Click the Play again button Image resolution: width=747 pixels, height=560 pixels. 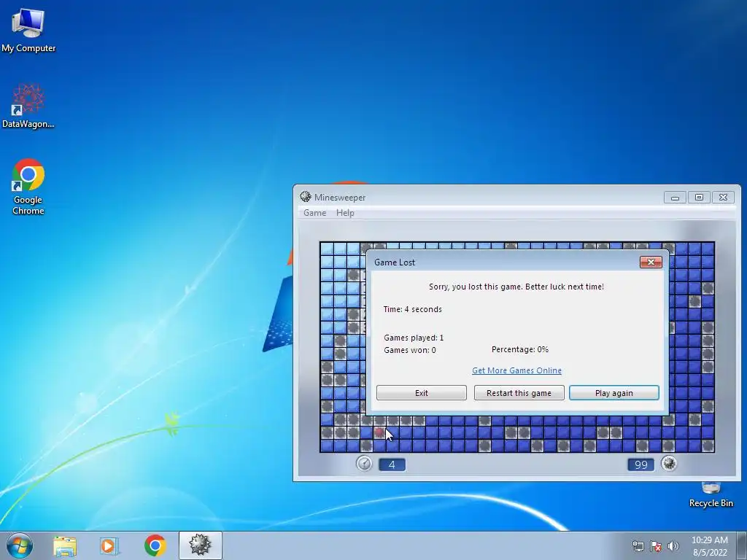coord(614,393)
